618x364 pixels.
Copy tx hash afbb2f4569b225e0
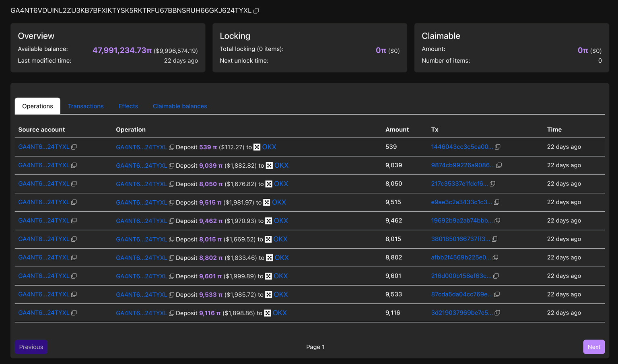coord(495,257)
